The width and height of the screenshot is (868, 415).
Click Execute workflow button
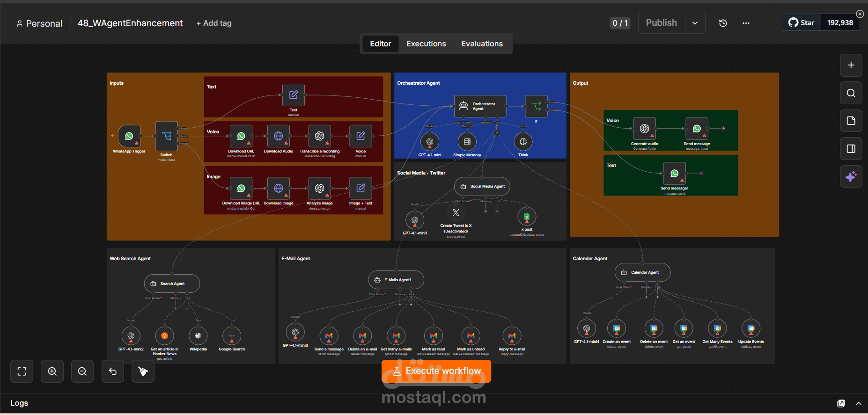tap(436, 371)
